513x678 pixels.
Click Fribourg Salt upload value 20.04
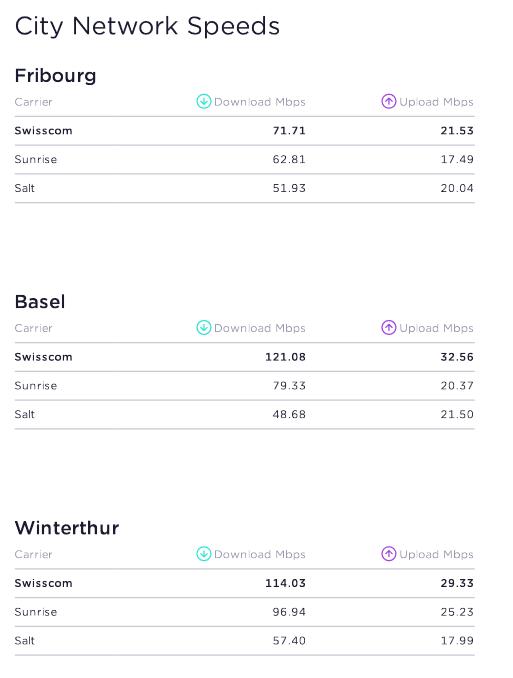pyautogui.click(x=457, y=189)
